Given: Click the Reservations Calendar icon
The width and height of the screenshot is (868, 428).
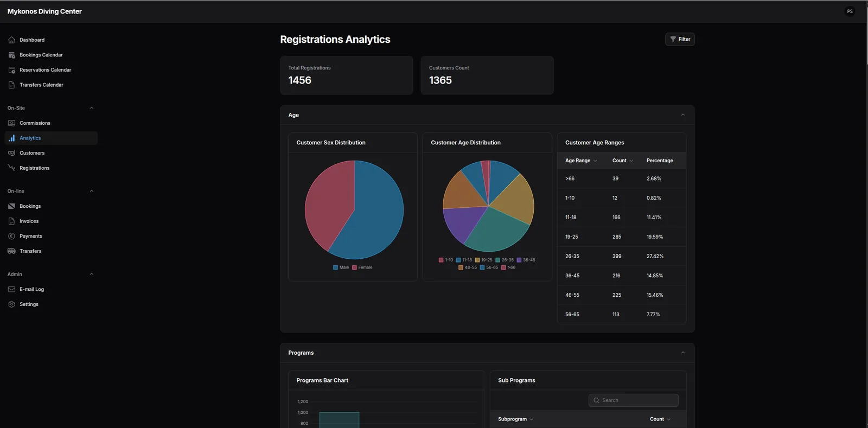Looking at the screenshot, I should pos(11,70).
